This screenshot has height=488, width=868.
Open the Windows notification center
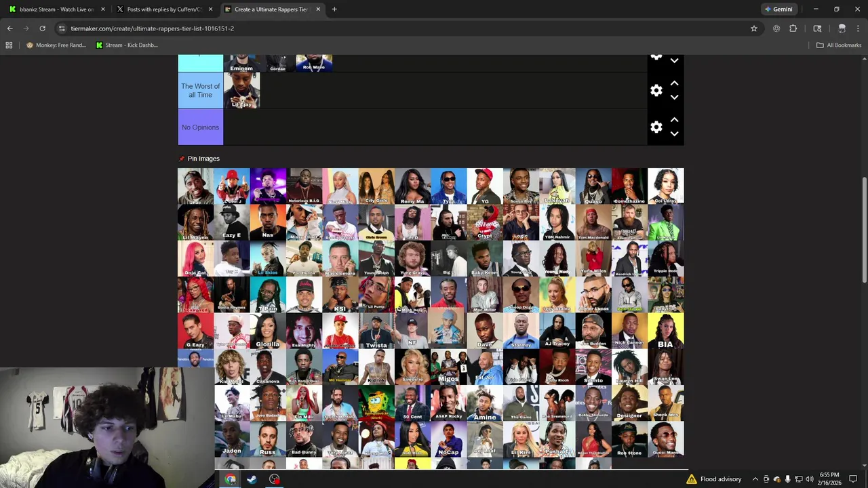[853, 479]
